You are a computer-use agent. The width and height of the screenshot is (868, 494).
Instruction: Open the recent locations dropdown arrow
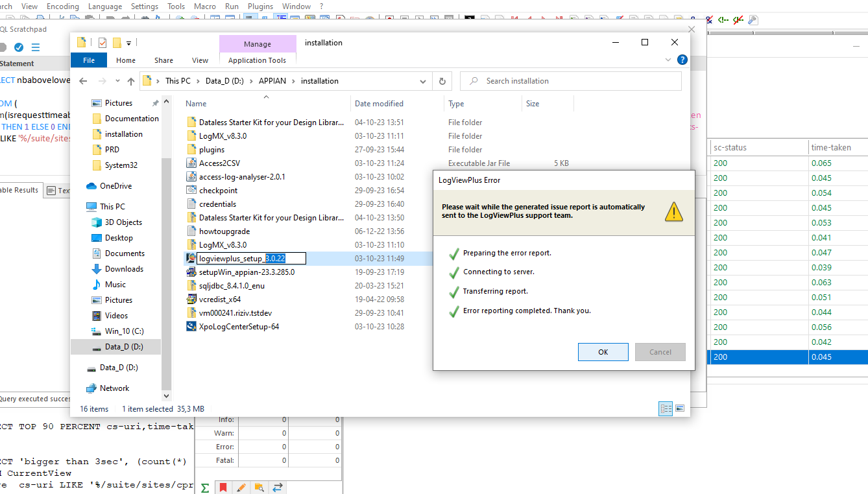click(x=117, y=81)
